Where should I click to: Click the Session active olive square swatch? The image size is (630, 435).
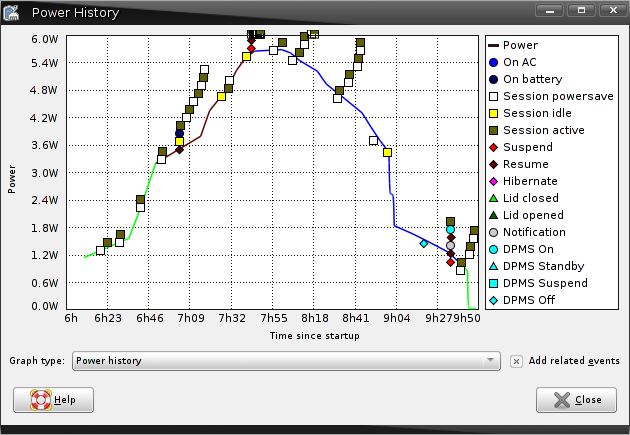(493, 130)
